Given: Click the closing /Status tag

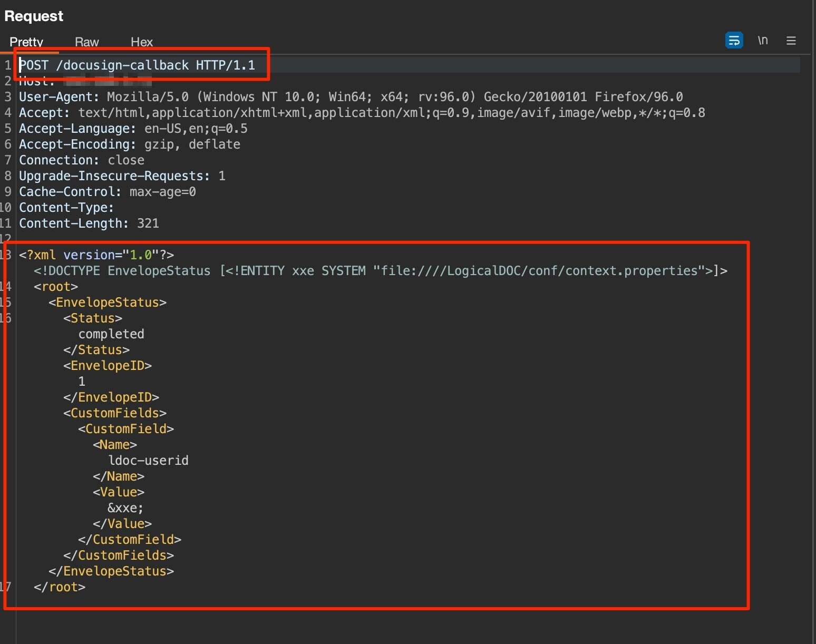Looking at the screenshot, I should point(96,350).
